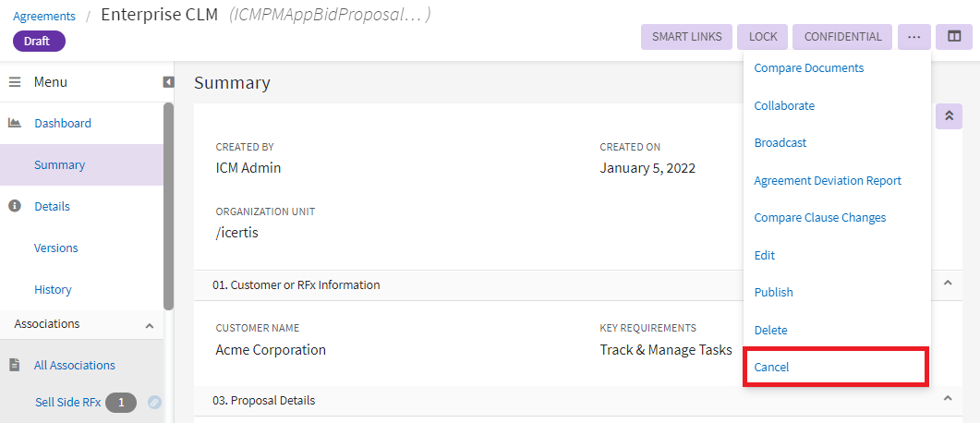
Task: Collapse Customer or RFx Information section
Action: pyautogui.click(x=947, y=284)
